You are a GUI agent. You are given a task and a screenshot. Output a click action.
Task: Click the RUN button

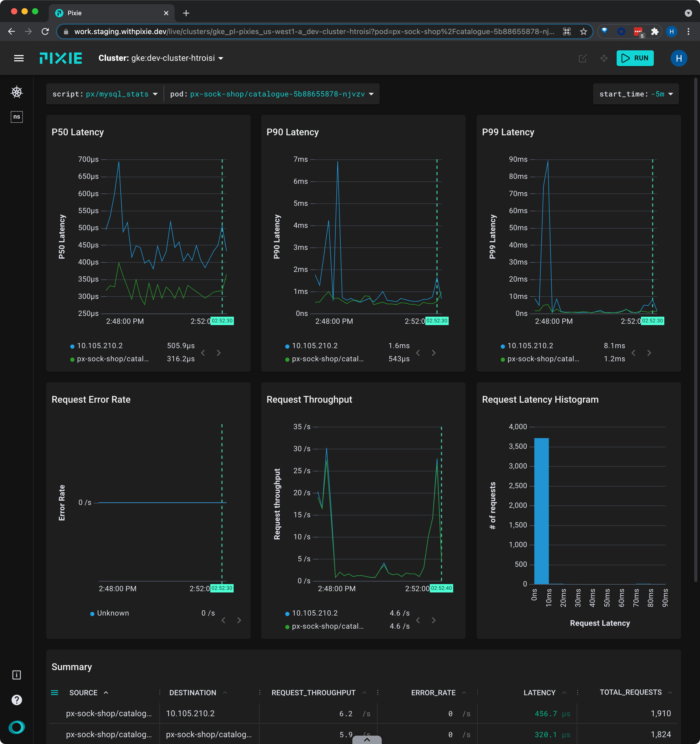pos(635,58)
